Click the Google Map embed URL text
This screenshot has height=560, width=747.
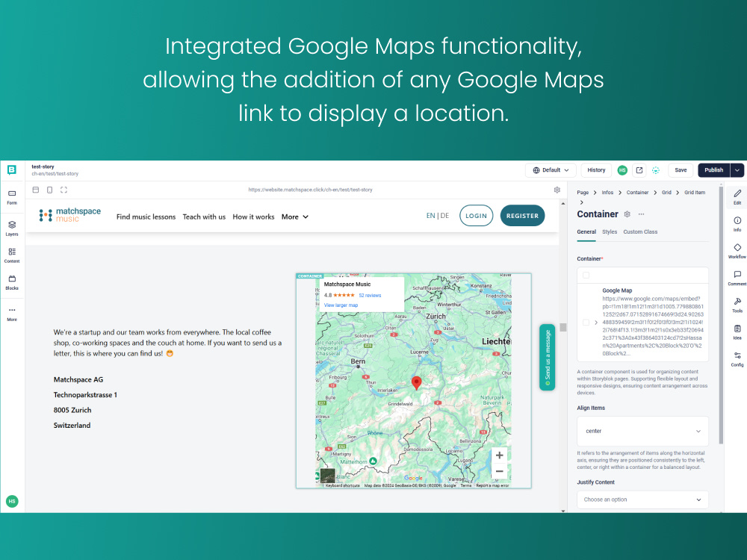coord(653,326)
